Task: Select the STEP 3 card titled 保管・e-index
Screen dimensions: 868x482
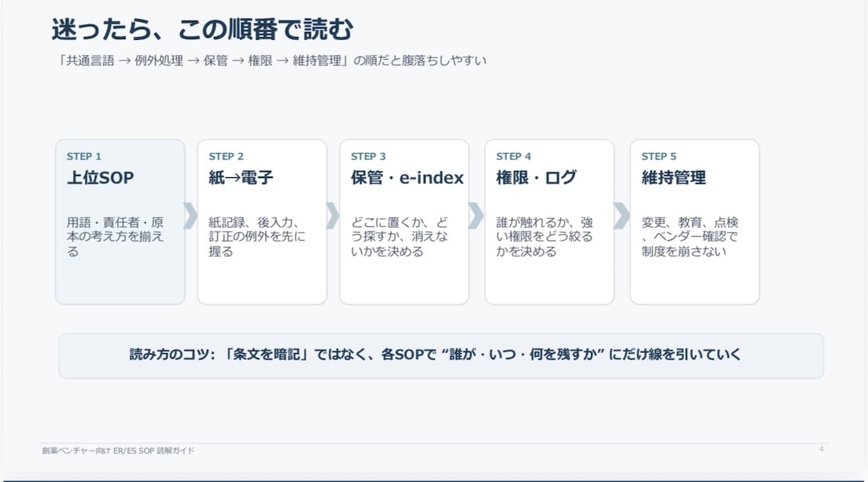Action: point(404,222)
